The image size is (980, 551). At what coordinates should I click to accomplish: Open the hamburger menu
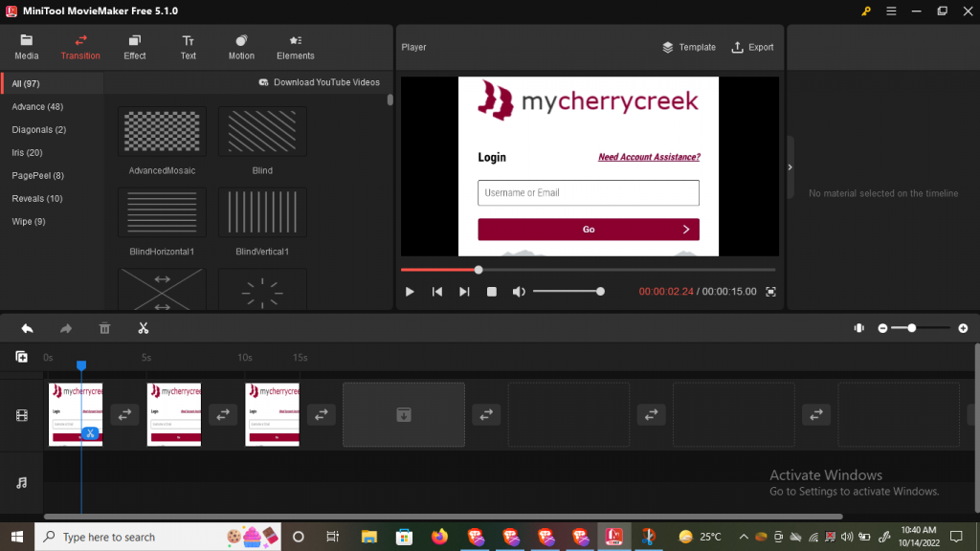[891, 11]
